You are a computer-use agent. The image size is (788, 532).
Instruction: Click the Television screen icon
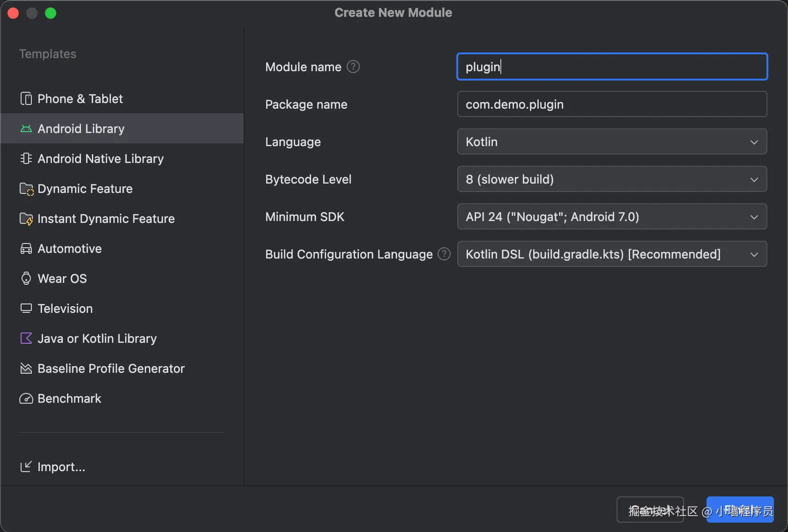[26, 309]
